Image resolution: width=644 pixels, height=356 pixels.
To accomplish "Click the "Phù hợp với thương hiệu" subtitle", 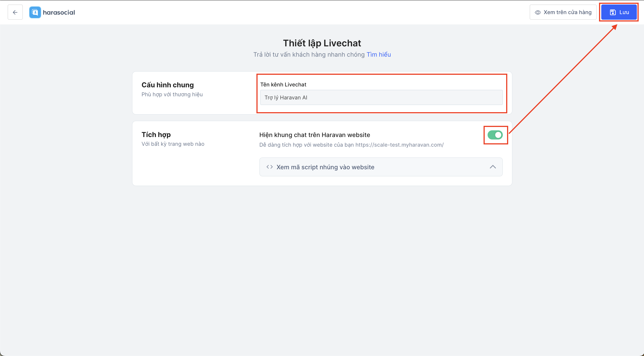I will pos(172,94).
